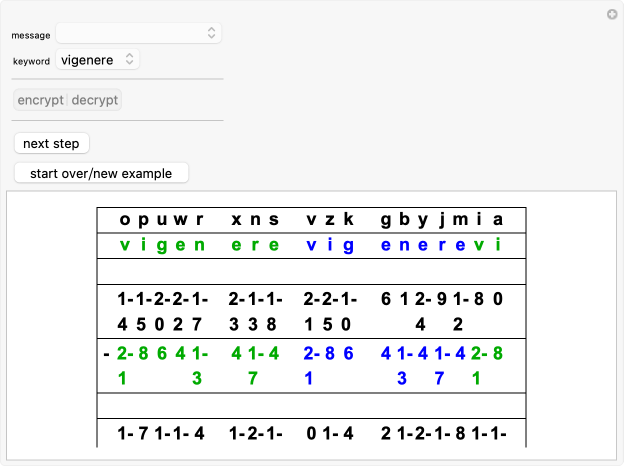This screenshot has width=624, height=467.
Task: Select the ciphertext group "vzk"
Action: point(330,220)
